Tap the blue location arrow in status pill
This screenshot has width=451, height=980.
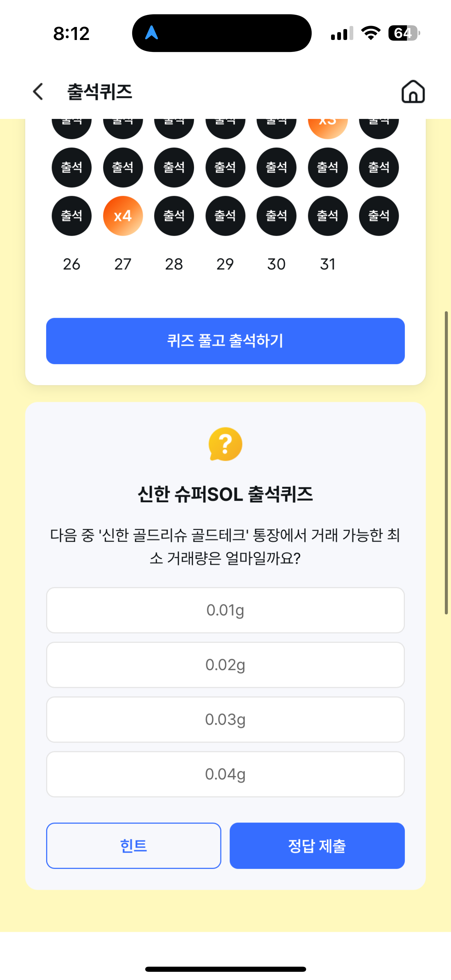[x=152, y=33]
